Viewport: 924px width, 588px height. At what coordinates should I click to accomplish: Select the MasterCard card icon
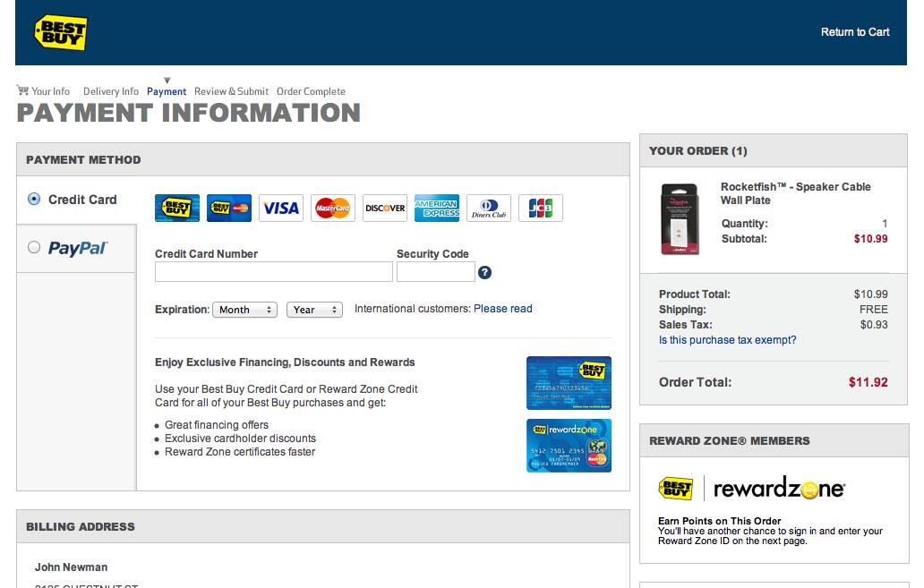click(333, 208)
